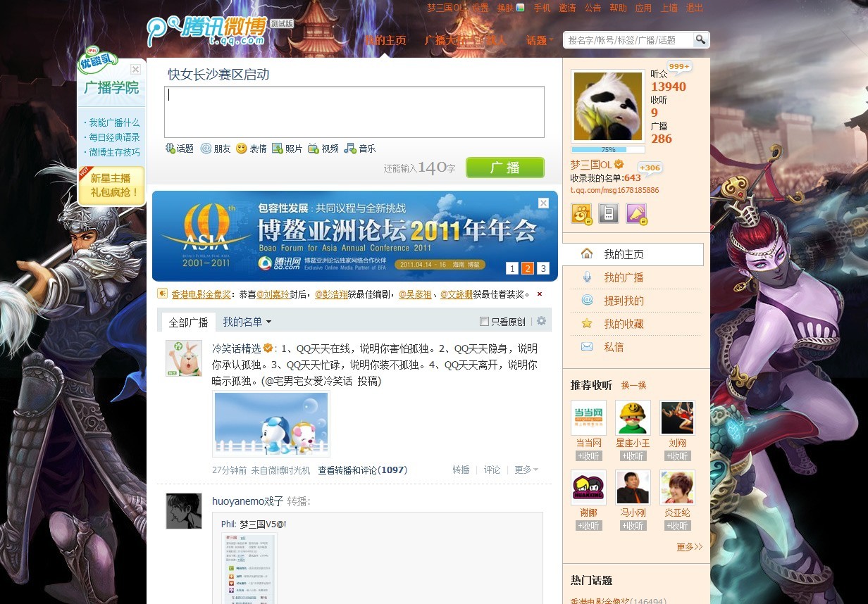Go to 我的主页 in top navigation
Image resolution: width=868 pixels, height=604 pixels.
click(x=385, y=40)
